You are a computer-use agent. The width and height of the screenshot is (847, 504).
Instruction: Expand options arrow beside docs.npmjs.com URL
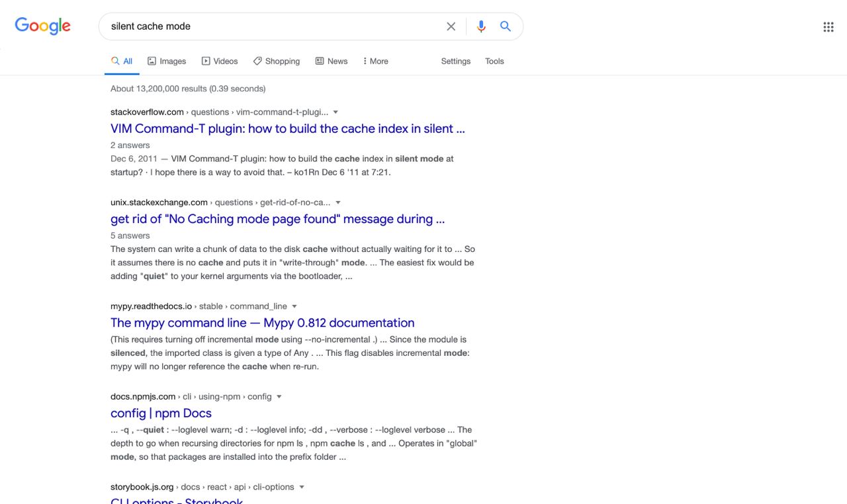click(279, 397)
